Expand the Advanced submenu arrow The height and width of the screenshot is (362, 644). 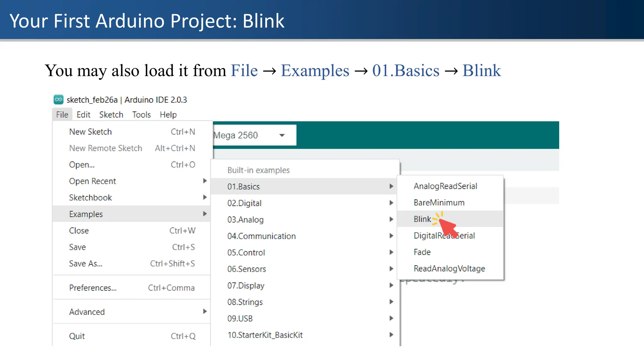(205, 312)
